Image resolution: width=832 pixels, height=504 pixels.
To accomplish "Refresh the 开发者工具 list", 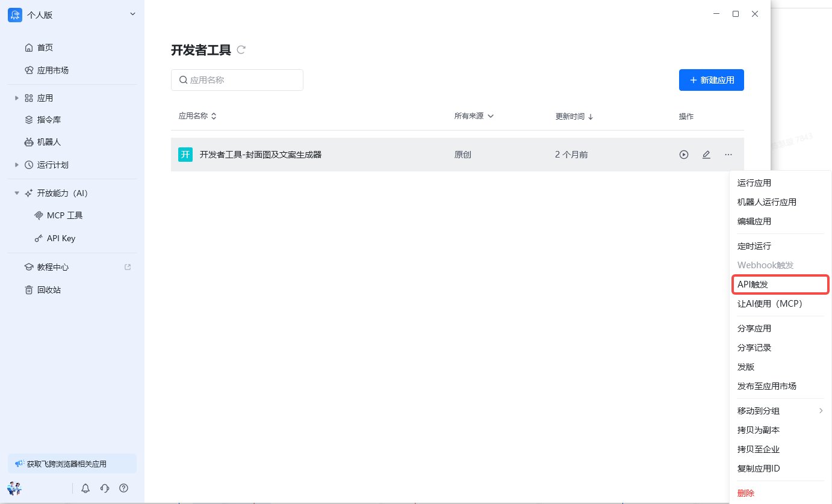I will point(241,50).
